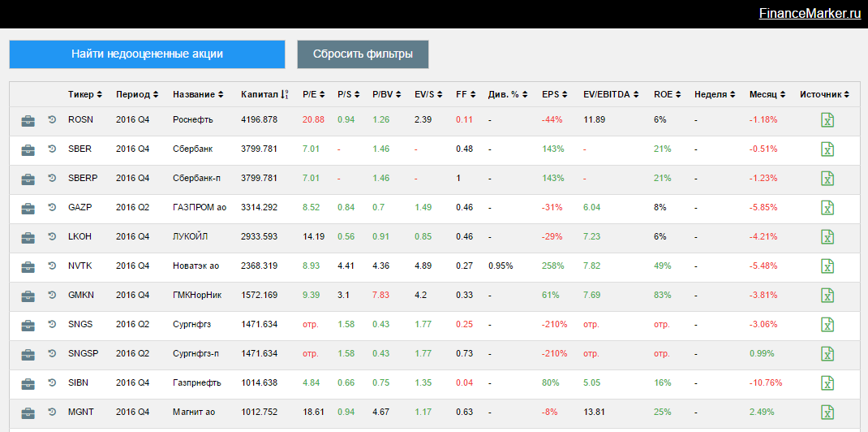The height and width of the screenshot is (432, 868).
Task: Click briefcase icon in MGNT row
Action: click(28, 413)
